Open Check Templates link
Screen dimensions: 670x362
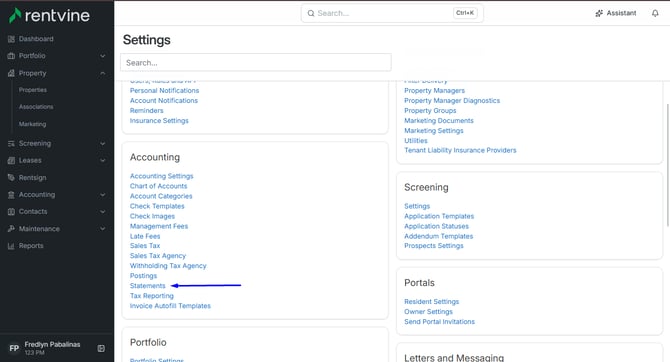click(x=157, y=206)
